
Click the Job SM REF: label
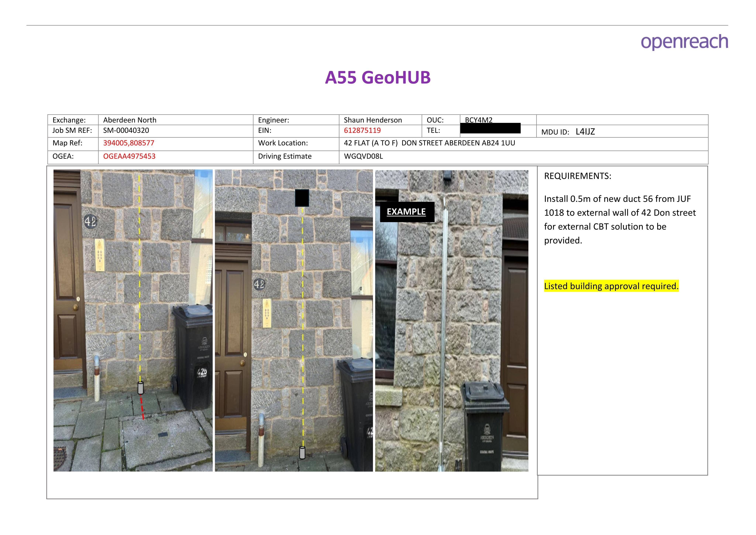[x=72, y=130]
